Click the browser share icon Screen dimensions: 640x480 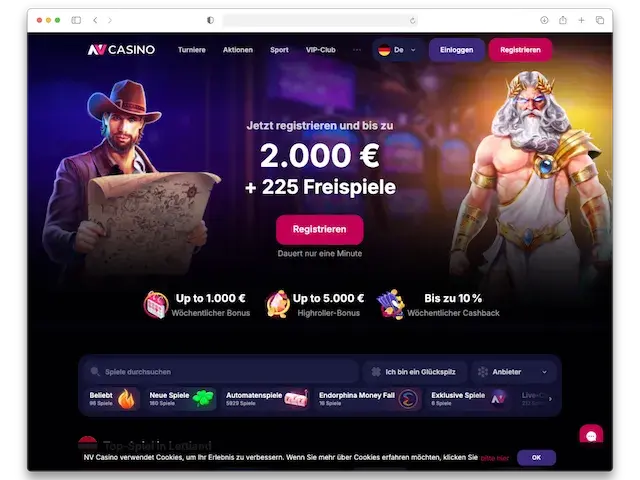point(563,20)
